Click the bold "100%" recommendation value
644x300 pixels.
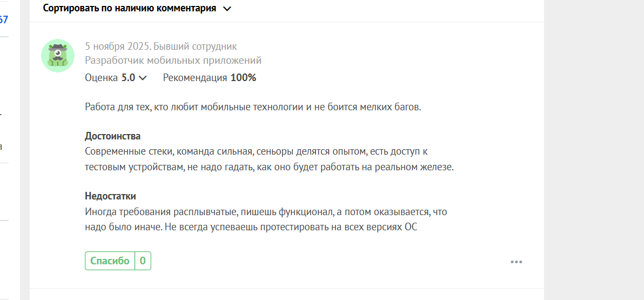point(243,77)
